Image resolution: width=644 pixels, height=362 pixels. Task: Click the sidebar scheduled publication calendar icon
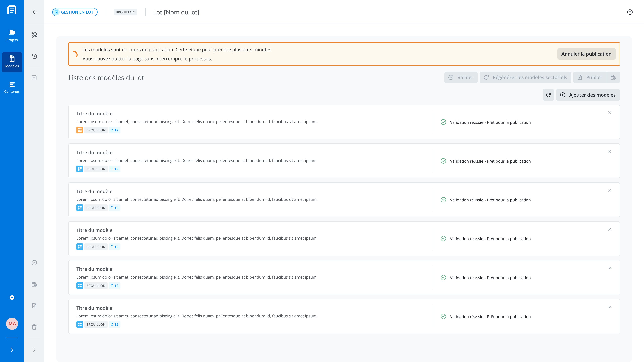pyautogui.click(x=34, y=284)
